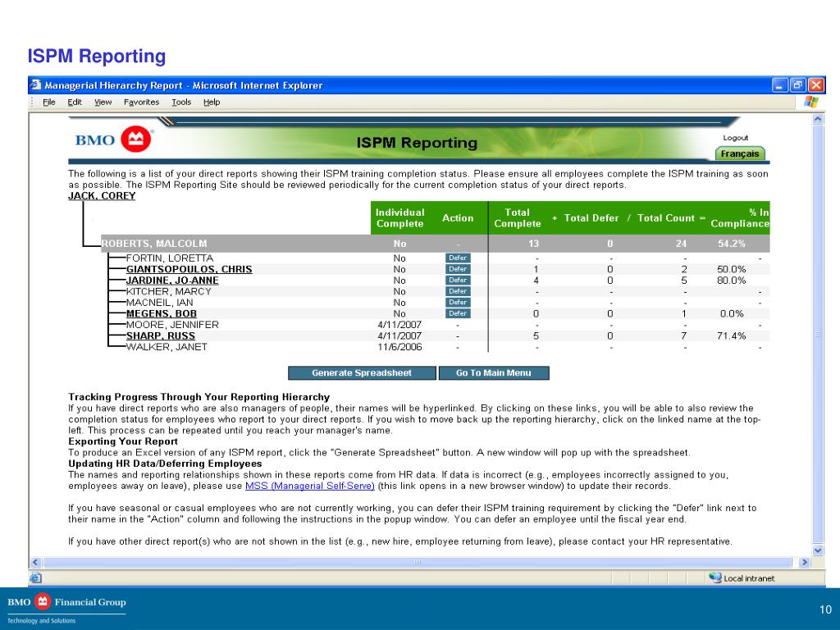Click the Logout link
840x630 pixels.
pyautogui.click(x=736, y=138)
